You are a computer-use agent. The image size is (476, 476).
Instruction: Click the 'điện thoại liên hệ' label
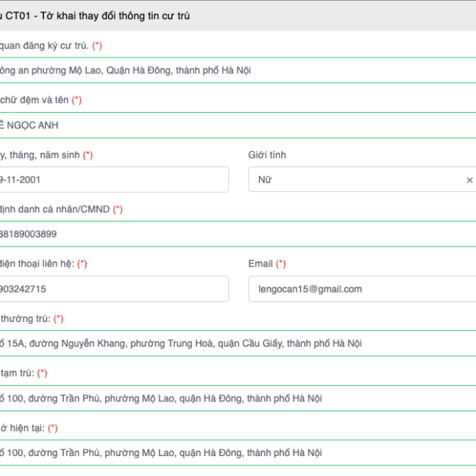point(37,264)
